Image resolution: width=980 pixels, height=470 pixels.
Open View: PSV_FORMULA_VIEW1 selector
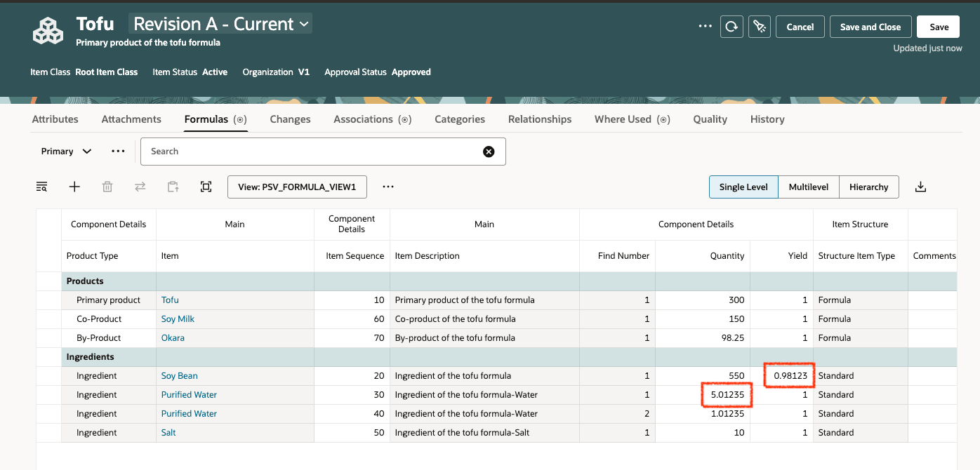point(297,187)
